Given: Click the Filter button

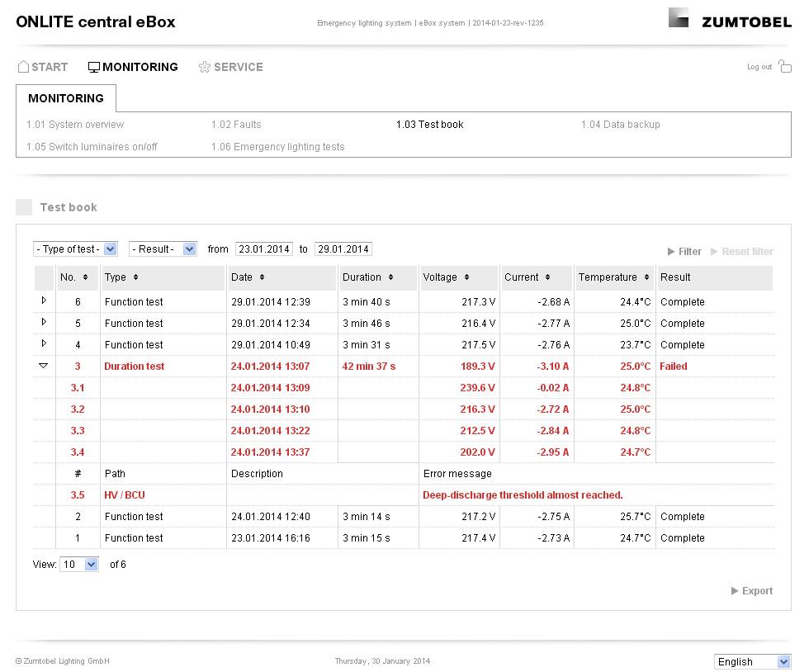Looking at the screenshot, I should click(x=684, y=251).
